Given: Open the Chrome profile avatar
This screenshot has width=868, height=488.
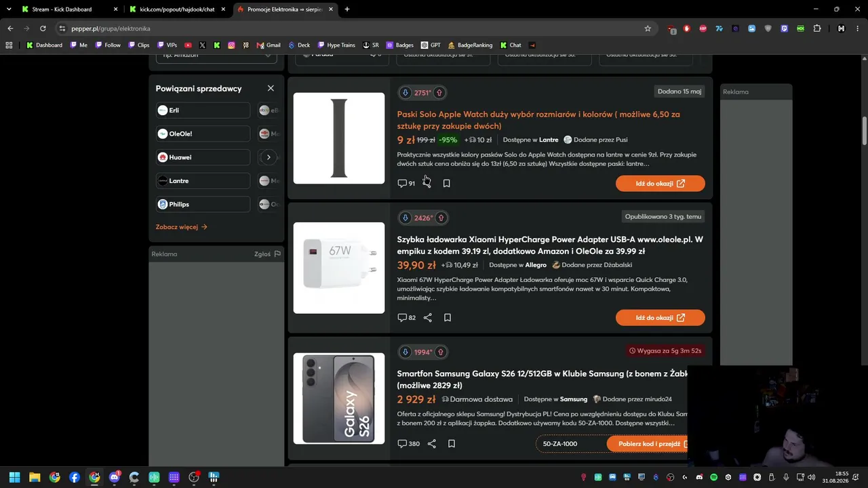Looking at the screenshot, I should point(842,28).
